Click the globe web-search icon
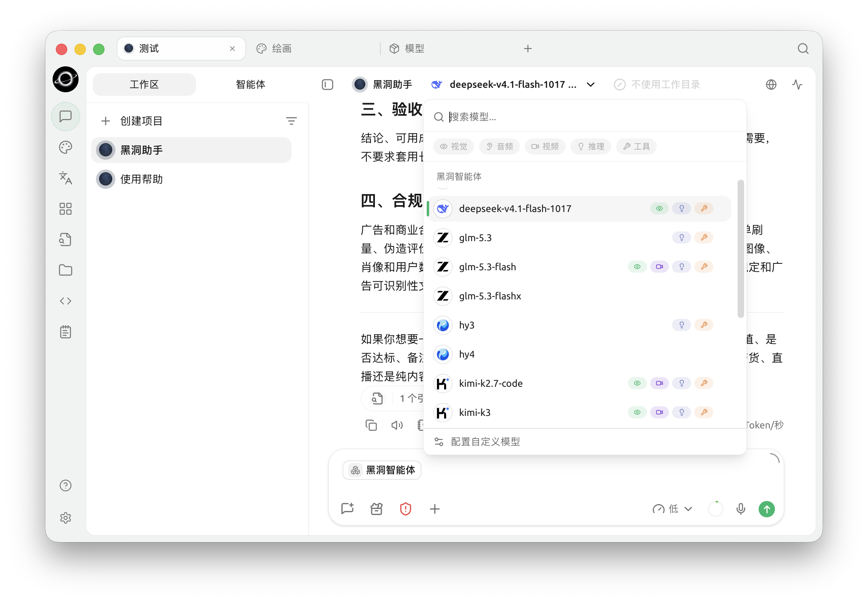868x602 pixels. (x=771, y=85)
